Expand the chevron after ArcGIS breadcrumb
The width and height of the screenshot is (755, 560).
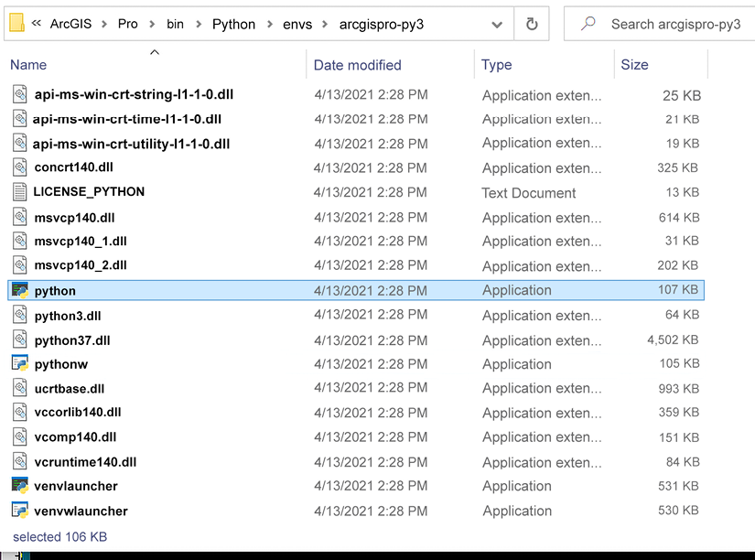(x=104, y=24)
